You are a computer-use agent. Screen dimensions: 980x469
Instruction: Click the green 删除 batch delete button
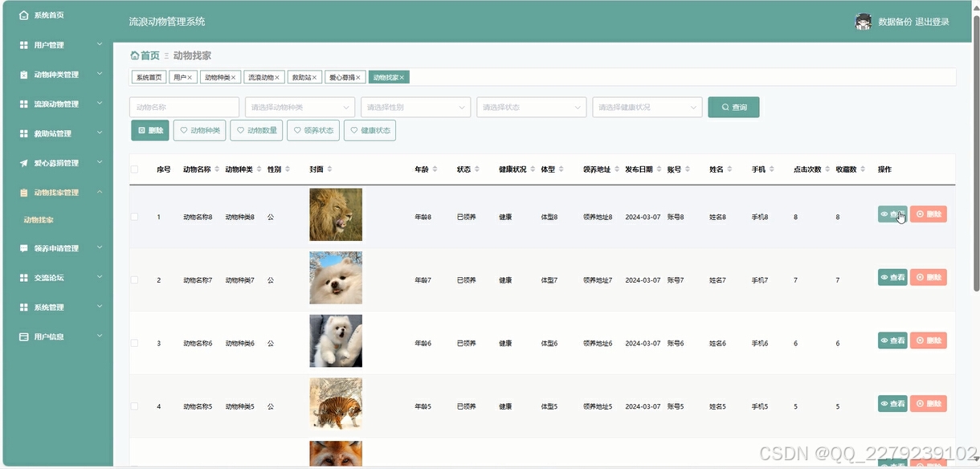pyautogui.click(x=150, y=130)
